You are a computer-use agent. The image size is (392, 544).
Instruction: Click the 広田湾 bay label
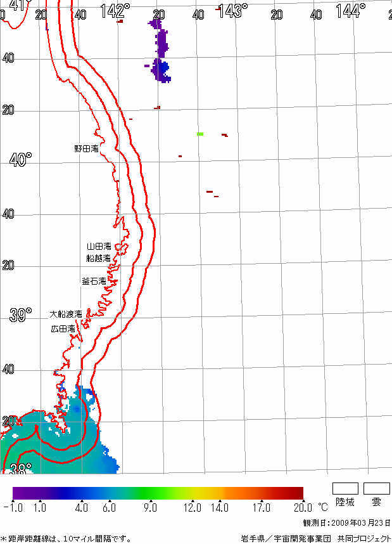[63, 328]
